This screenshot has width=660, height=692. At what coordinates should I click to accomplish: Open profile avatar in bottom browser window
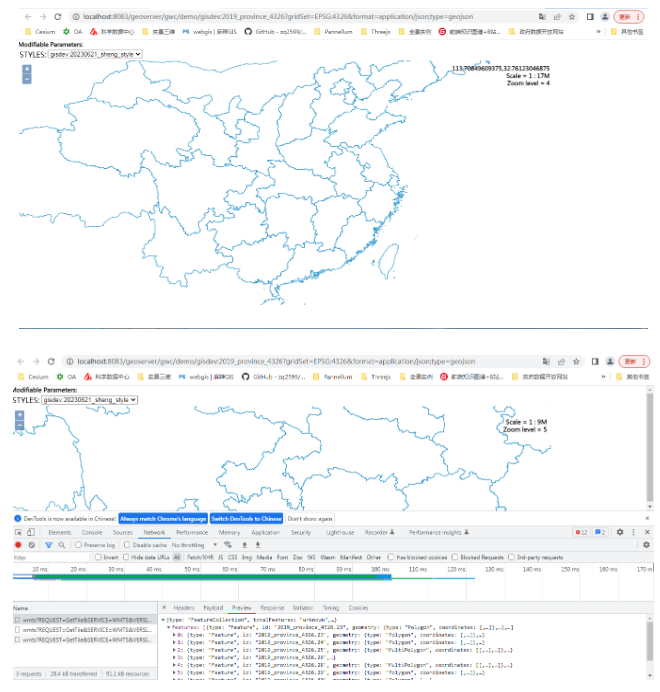tap(610, 361)
